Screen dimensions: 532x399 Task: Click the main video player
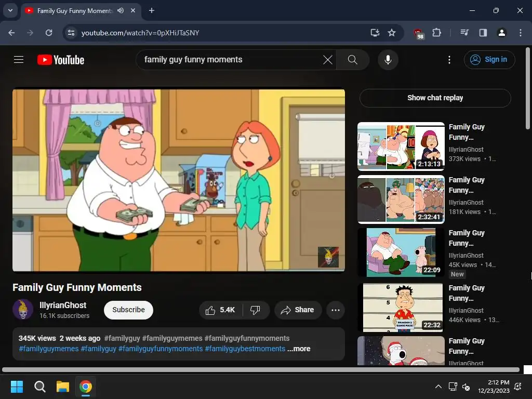pos(179,180)
